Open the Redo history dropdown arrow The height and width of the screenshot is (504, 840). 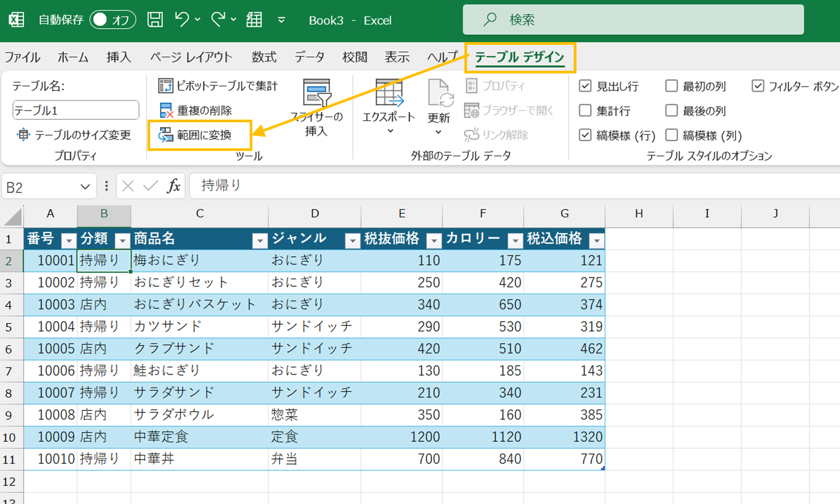234,20
